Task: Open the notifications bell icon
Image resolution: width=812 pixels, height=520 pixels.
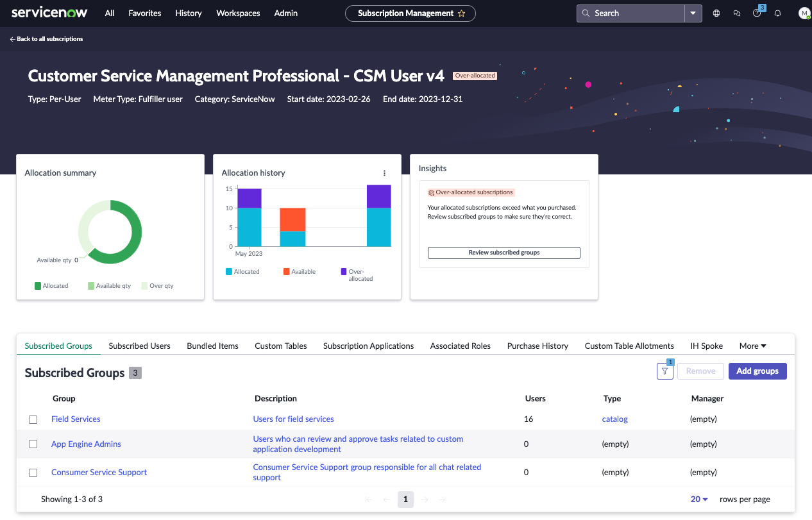Action: point(777,13)
